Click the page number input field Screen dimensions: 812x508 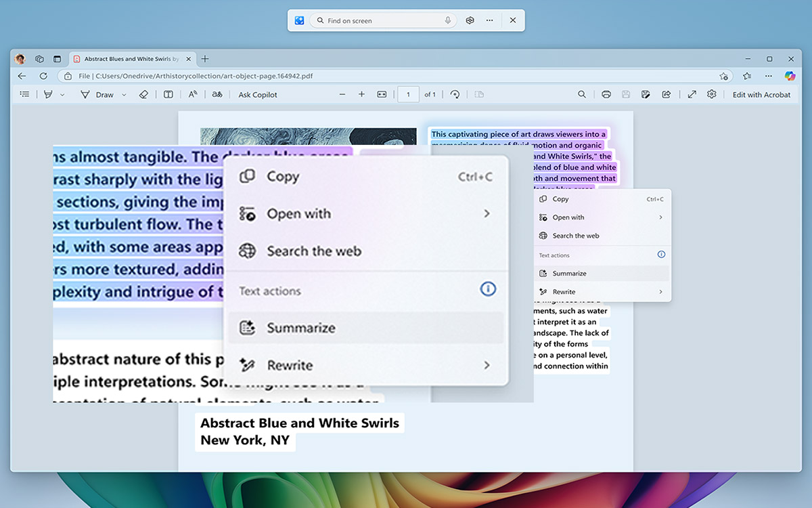[x=408, y=94]
